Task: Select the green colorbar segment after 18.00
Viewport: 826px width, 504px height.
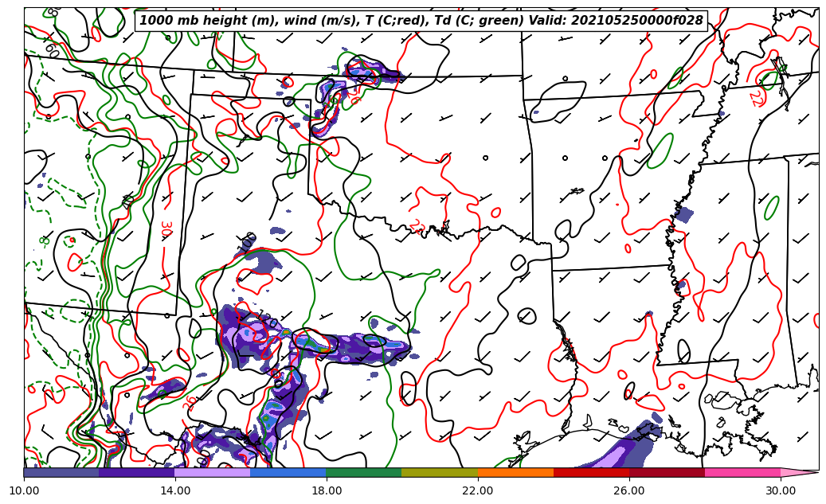Action: tap(364, 473)
